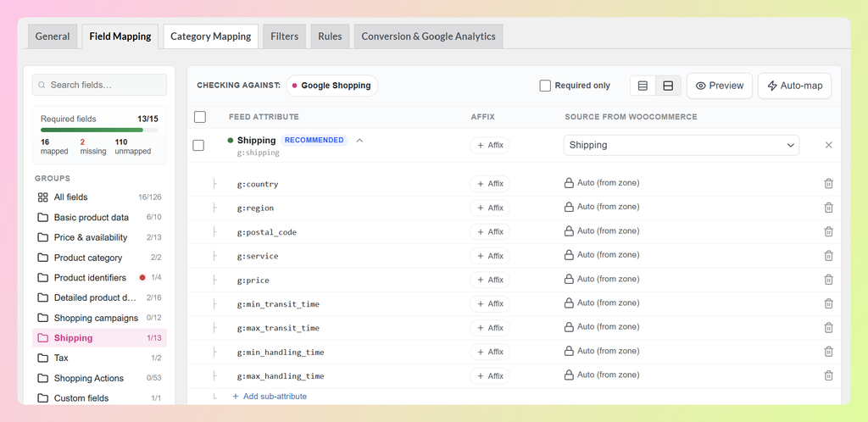
Task: Open Shopping campaigns group
Action: point(99,318)
